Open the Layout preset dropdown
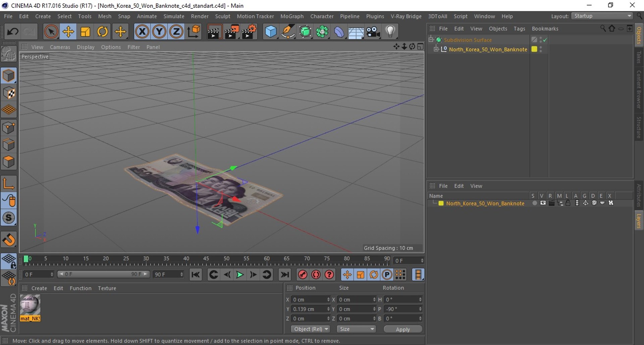The height and width of the screenshot is (345, 644). (x=602, y=16)
